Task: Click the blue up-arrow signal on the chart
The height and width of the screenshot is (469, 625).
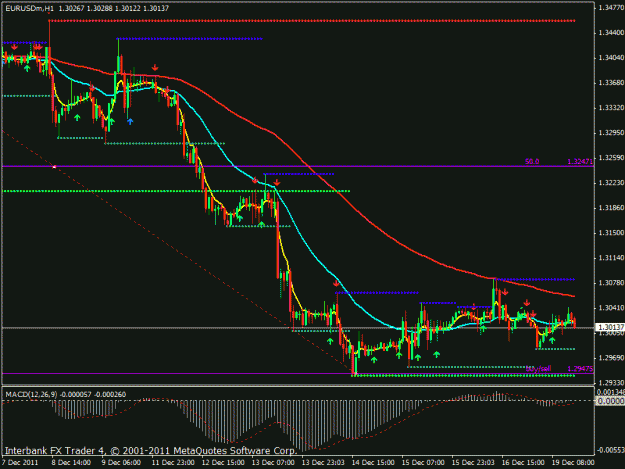Action: point(130,122)
